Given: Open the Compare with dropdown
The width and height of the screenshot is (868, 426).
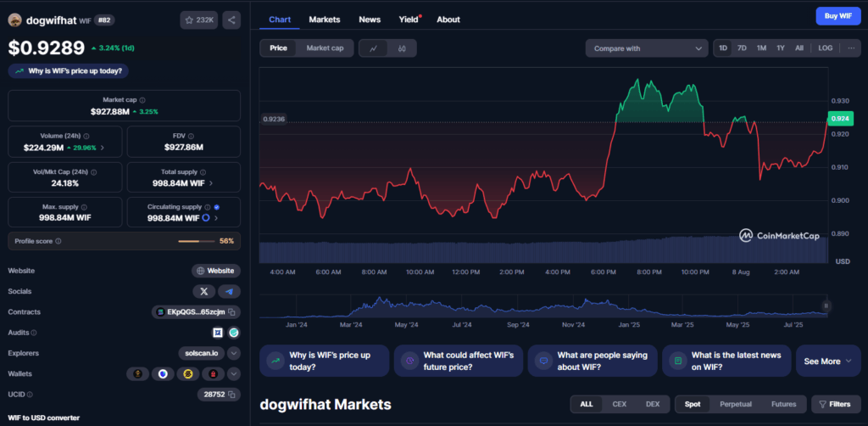Looking at the screenshot, I should [647, 48].
